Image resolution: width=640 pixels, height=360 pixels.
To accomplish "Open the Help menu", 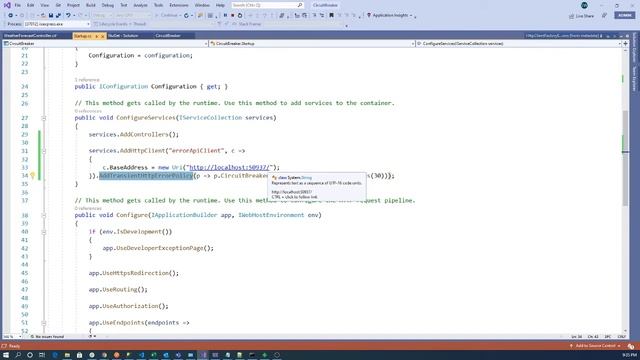I will point(220,5).
